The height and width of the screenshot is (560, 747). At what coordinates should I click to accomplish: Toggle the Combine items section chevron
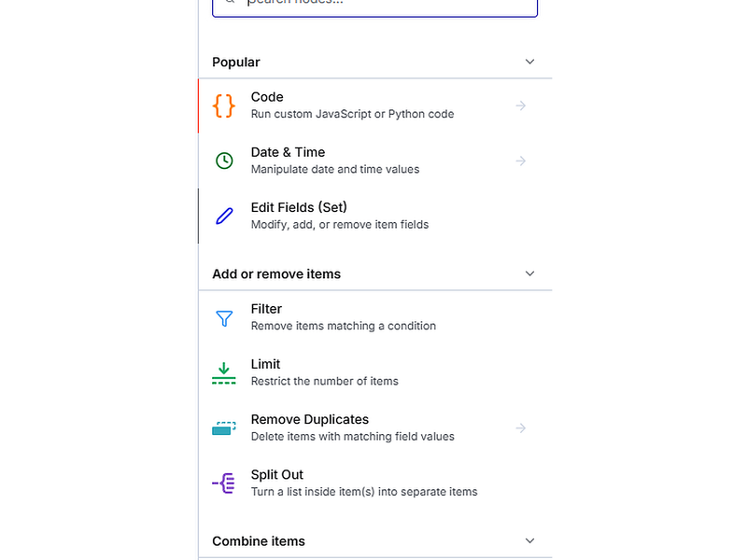[x=529, y=541]
